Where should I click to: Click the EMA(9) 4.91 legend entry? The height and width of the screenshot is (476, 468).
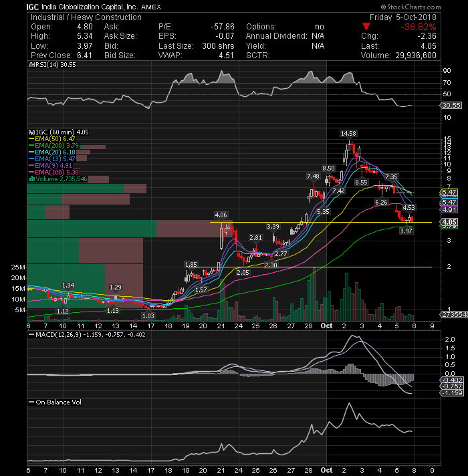click(x=50, y=166)
